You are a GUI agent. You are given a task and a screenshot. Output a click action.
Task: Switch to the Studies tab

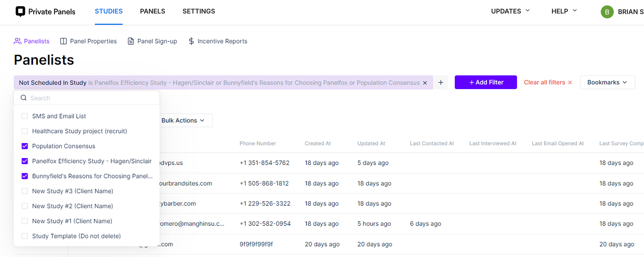click(109, 11)
